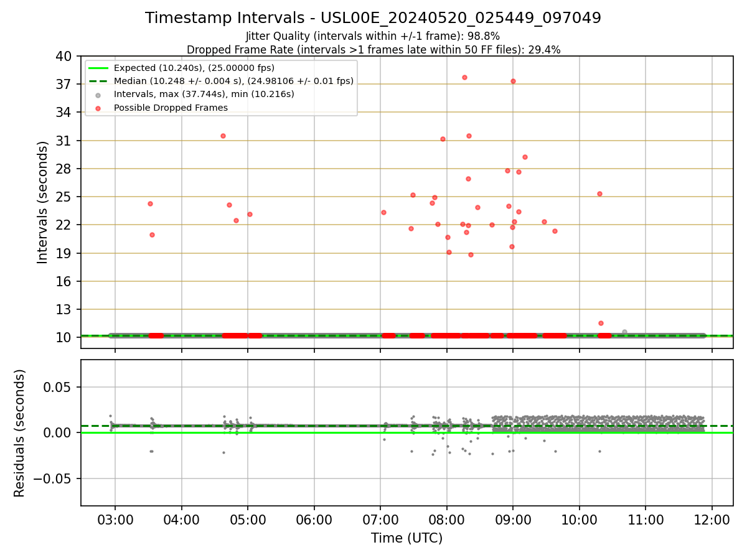The height and width of the screenshot is (560, 747).
Task: Click the 11:00 time tick label
Action: pyautogui.click(x=646, y=519)
